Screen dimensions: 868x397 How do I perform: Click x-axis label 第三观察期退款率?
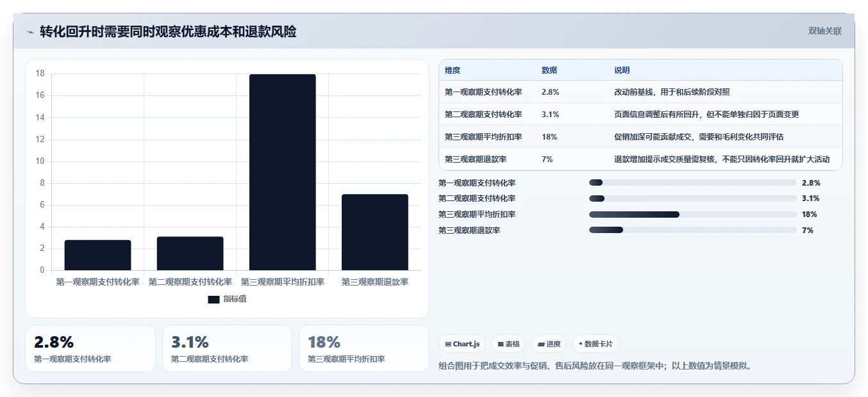(x=374, y=282)
